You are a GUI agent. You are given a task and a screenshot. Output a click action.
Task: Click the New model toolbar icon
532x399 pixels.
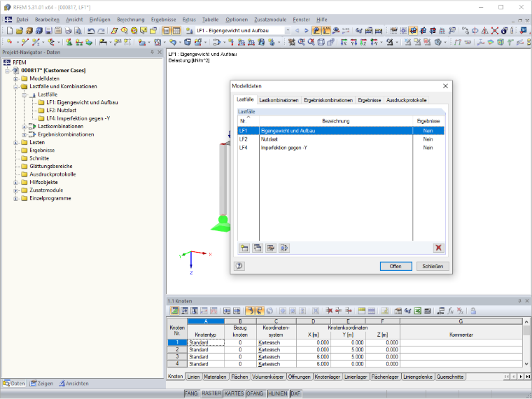(10, 31)
